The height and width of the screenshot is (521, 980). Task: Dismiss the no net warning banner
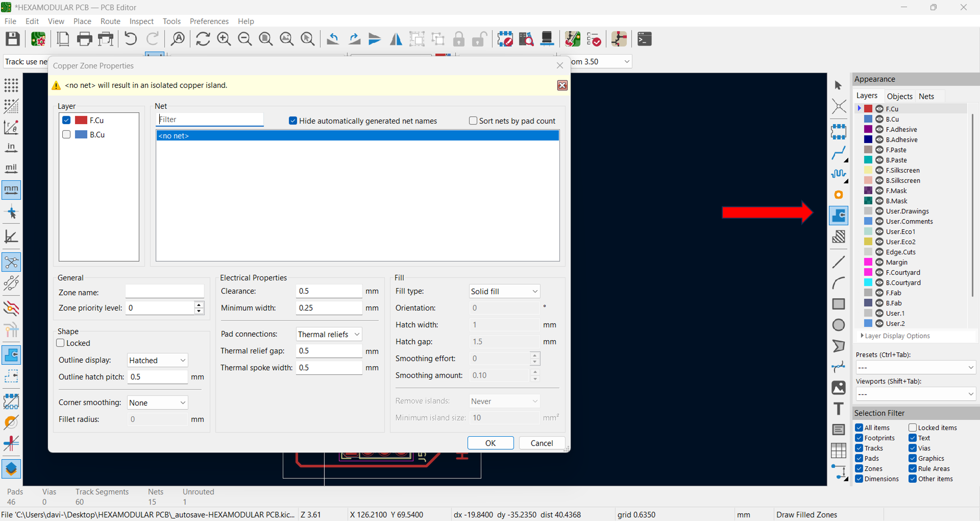pyautogui.click(x=562, y=85)
